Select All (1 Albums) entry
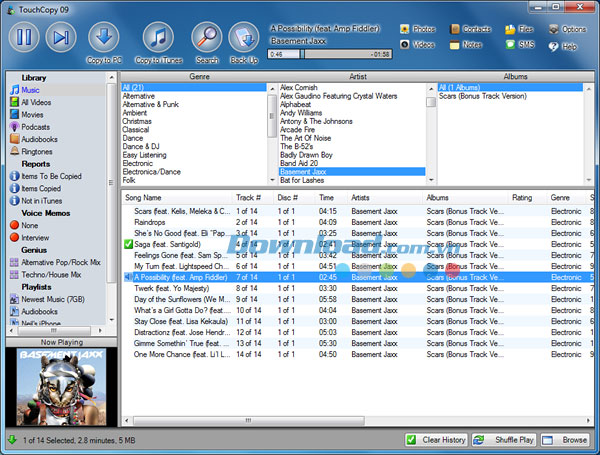 point(510,87)
